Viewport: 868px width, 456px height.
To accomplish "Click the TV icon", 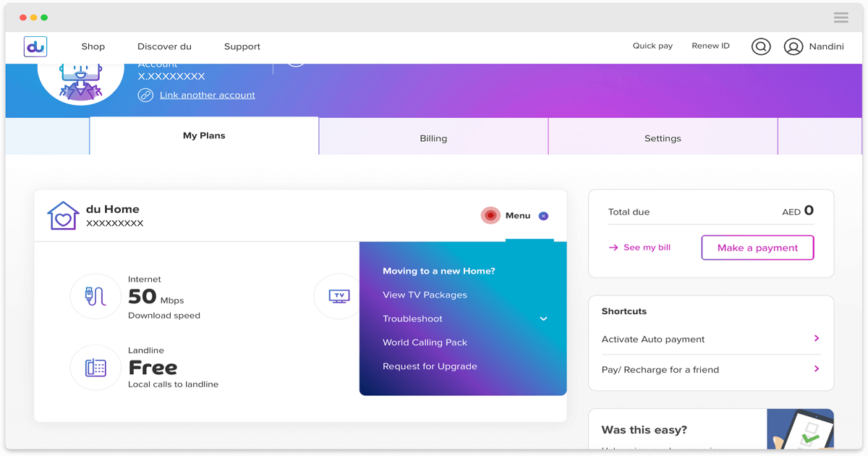I will (339, 296).
